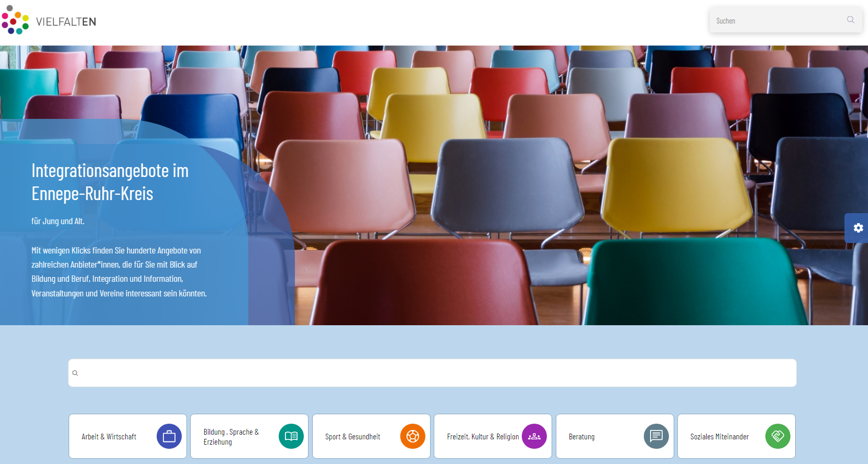Click the open book icon for Bildung
The image size is (868, 464).
(291, 436)
